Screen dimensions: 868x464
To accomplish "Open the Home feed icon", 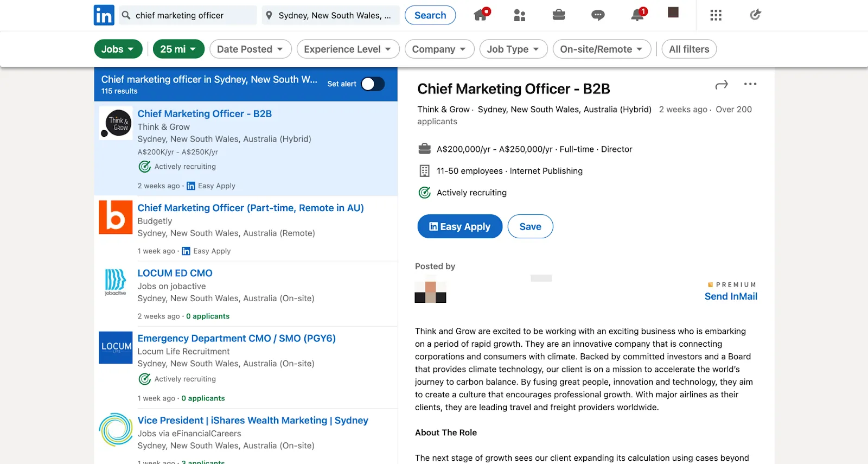I will pyautogui.click(x=481, y=15).
